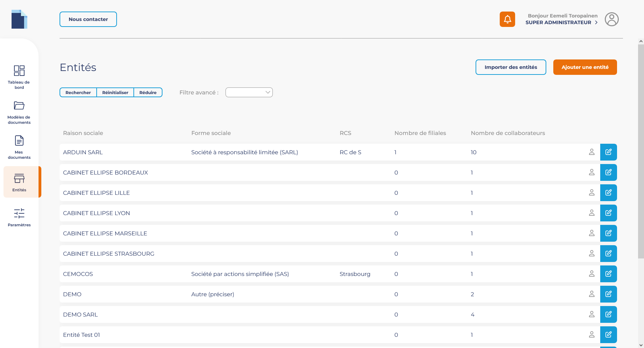
Task: Open user icon for Entité Test 01
Action: click(x=591, y=335)
